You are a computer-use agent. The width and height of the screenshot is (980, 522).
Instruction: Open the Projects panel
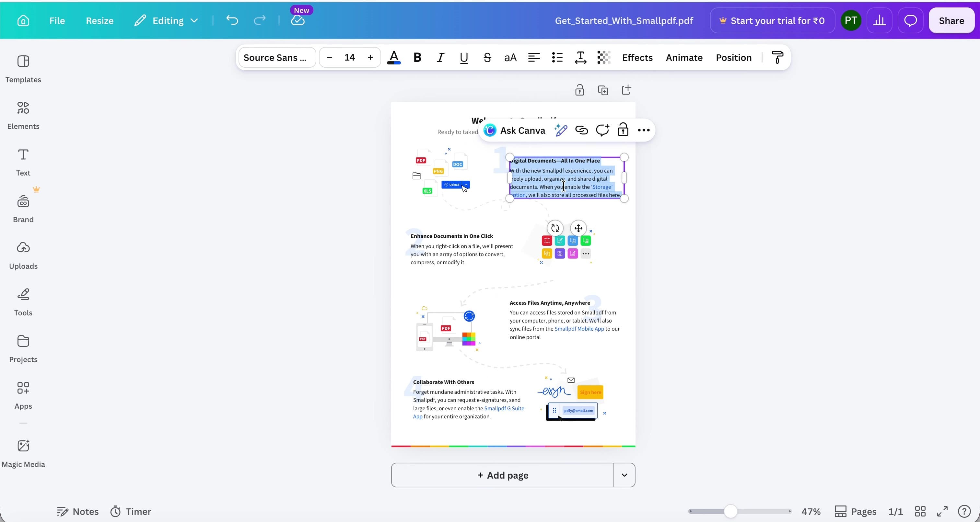point(23,349)
